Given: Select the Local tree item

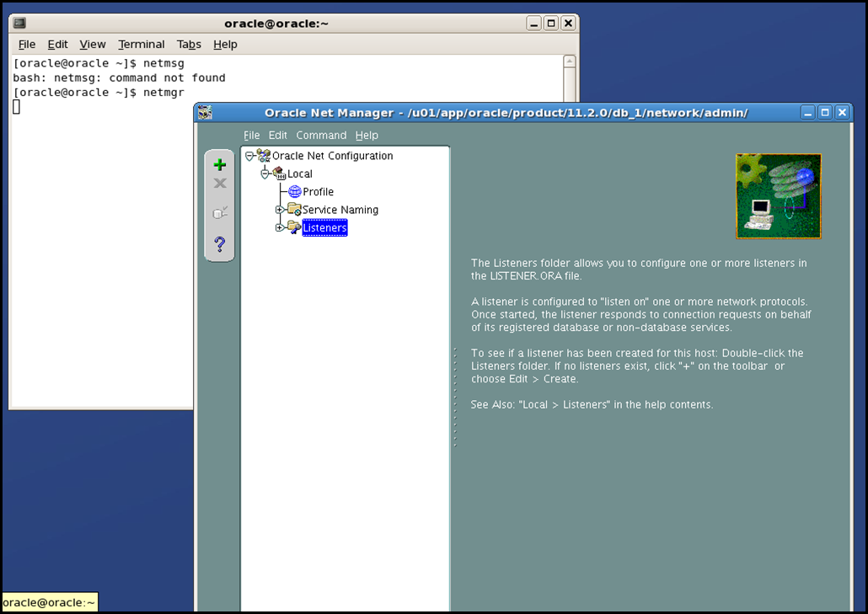Looking at the screenshot, I should tap(299, 174).
